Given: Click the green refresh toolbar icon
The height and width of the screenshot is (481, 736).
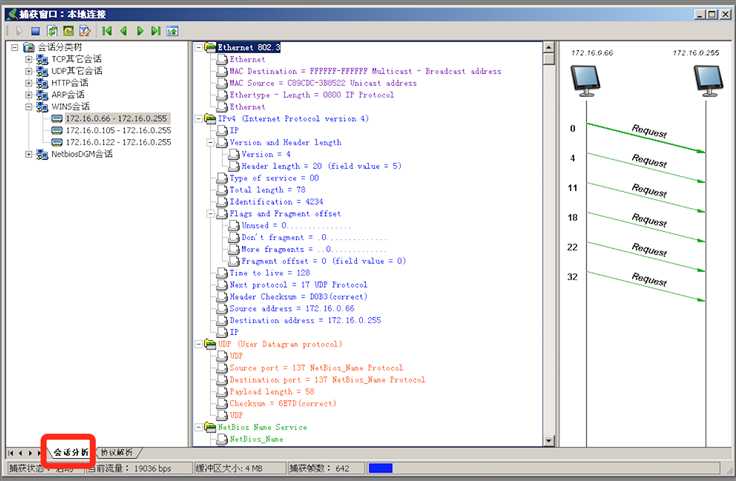Looking at the screenshot, I should tap(53, 31).
